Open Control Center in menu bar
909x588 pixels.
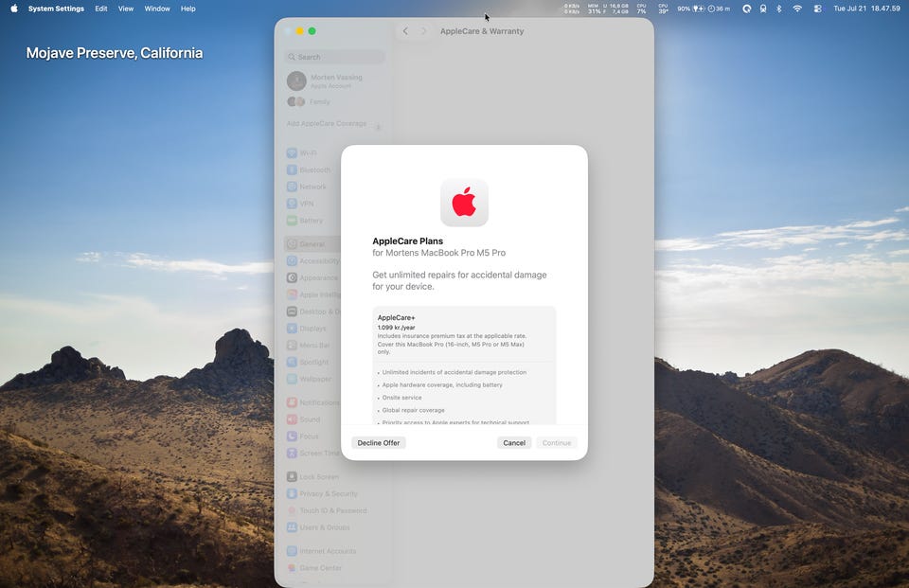[x=817, y=9]
